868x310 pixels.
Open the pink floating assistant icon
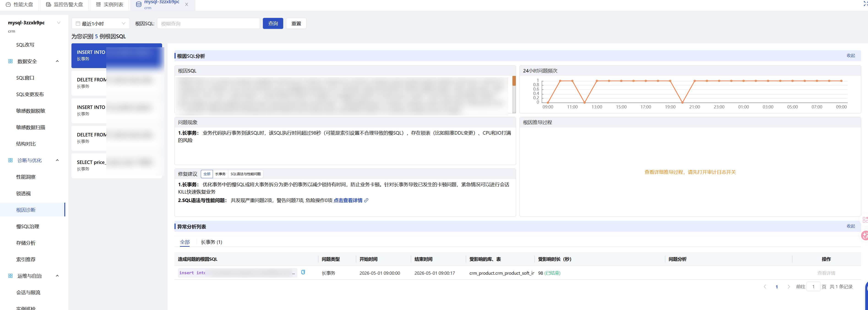point(865,235)
